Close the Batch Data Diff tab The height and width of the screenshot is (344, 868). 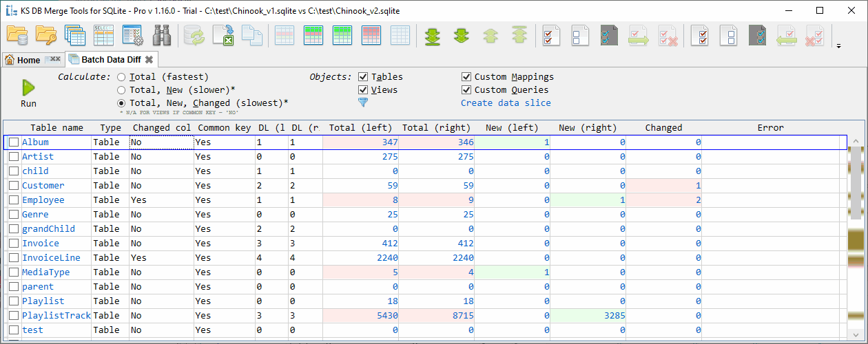149,60
